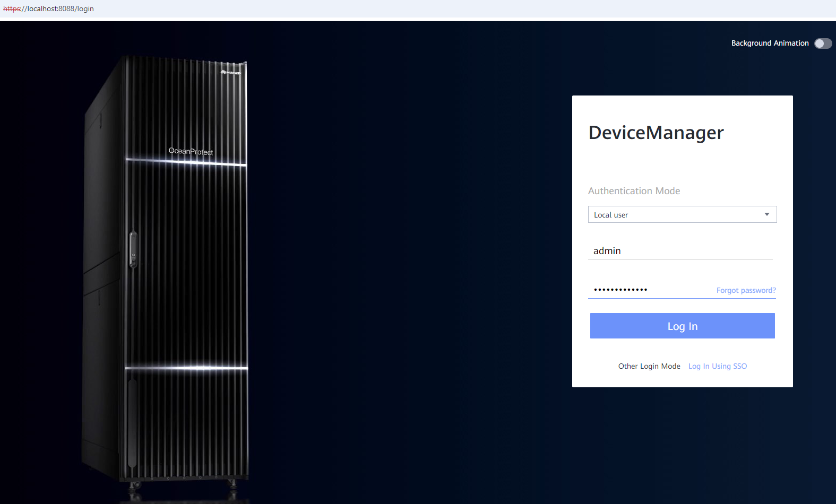Click the Other Login Mode text

click(649, 366)
